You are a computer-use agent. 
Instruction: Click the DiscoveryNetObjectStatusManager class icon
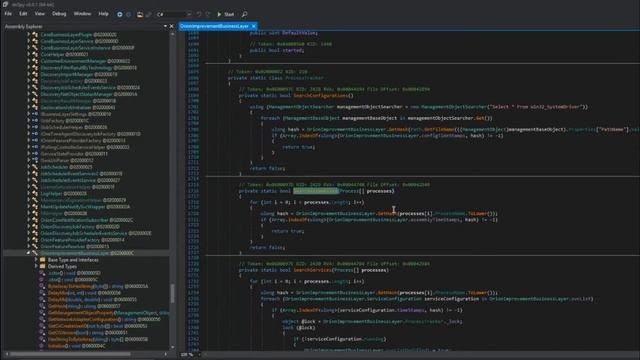coord(36,94)
